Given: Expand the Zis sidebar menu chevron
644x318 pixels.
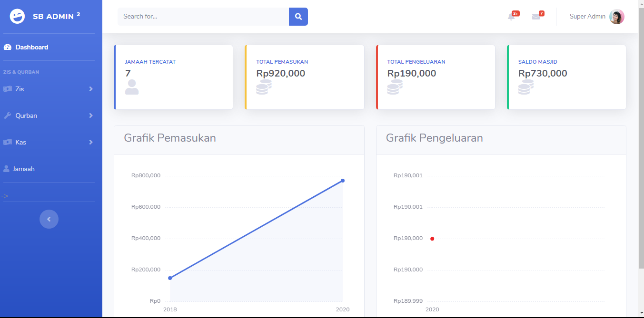Looking at the screenshot, I should [x=90, y=89].
